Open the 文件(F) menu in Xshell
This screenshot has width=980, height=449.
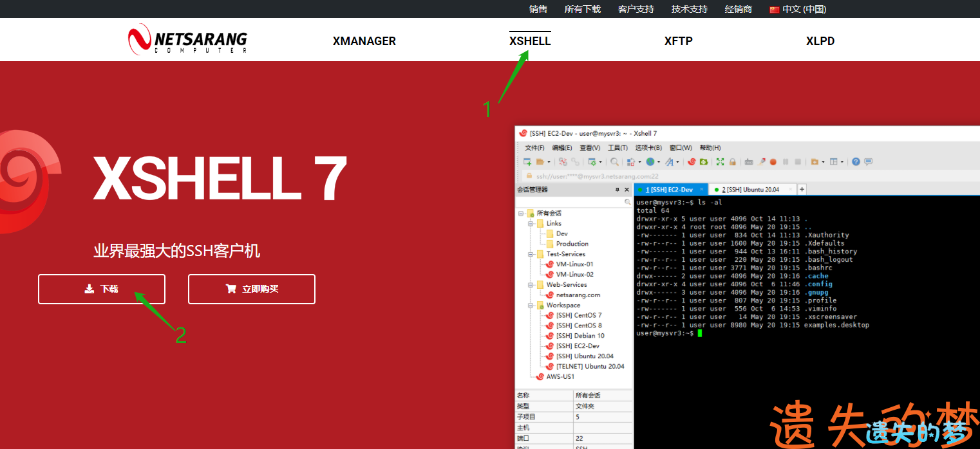tap(534, 147)
